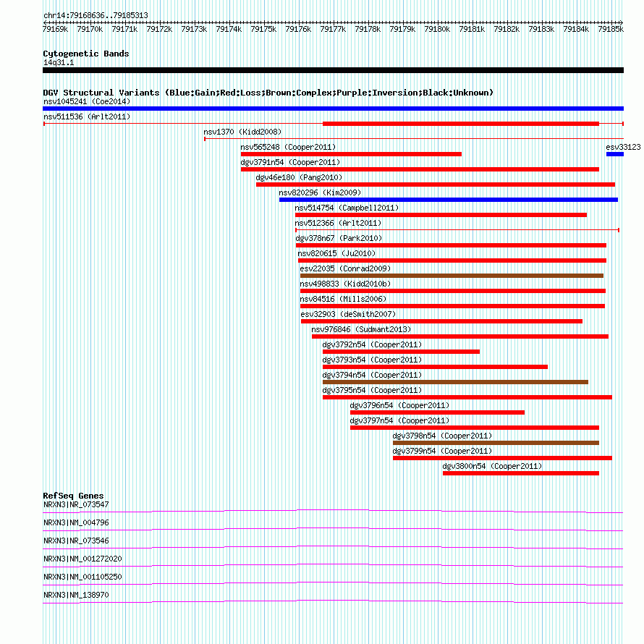Screen dimensions: 644x644
Task: Select nsv565248 (Cooper2011) label
Action: tap(288, 147)
